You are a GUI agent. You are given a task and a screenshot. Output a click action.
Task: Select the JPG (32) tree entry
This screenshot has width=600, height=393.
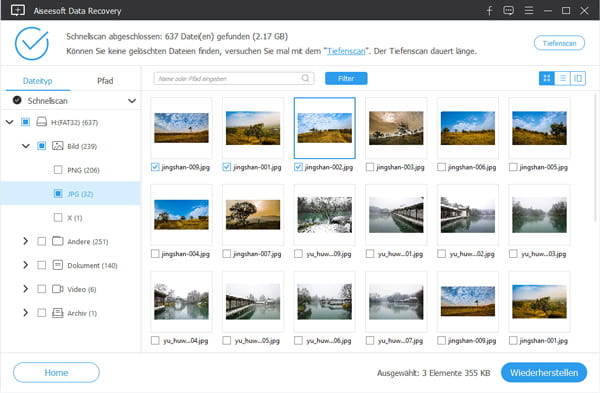pos(71,194)
